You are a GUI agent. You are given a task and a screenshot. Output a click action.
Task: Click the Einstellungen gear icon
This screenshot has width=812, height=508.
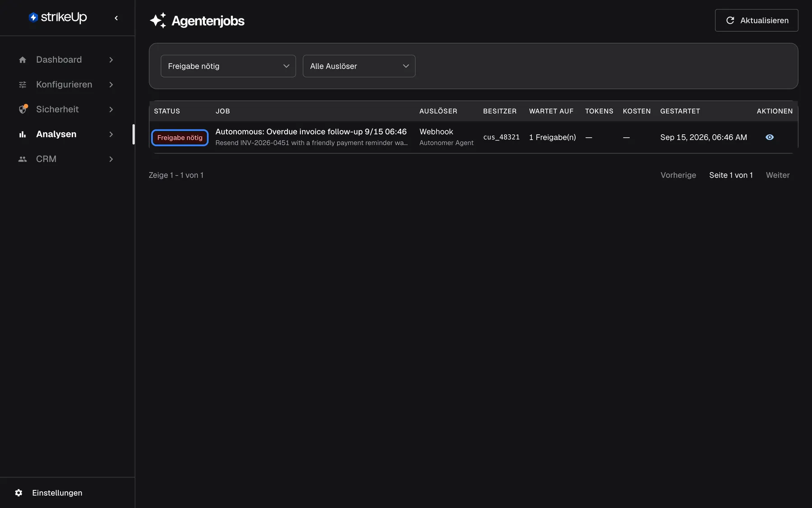(18, 493)
